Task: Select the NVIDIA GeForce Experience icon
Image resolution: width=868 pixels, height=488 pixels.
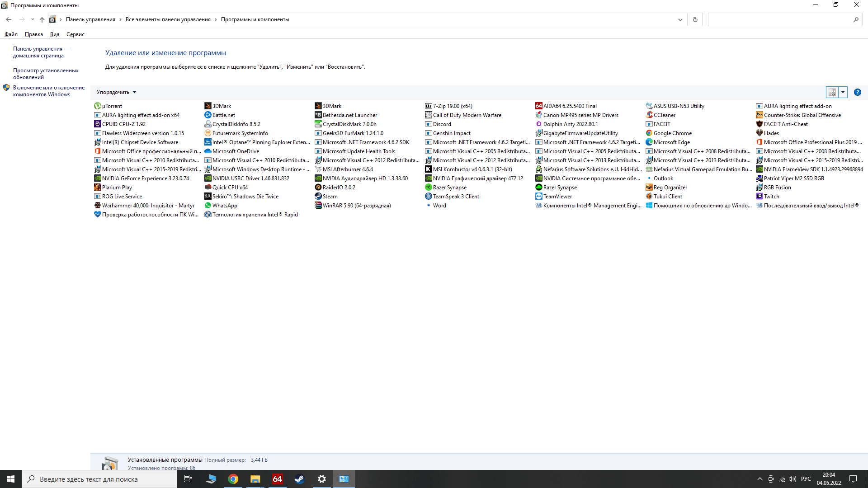Action: click(97, 178)
